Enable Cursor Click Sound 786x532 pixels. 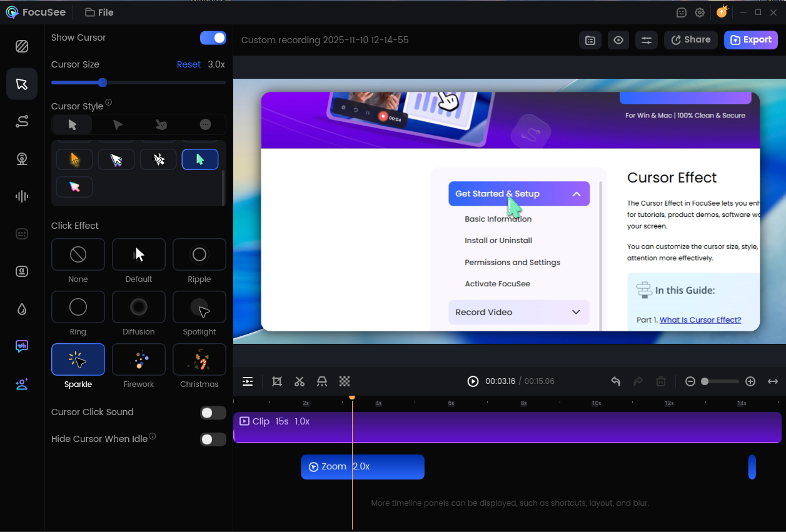tap(213, 413)
